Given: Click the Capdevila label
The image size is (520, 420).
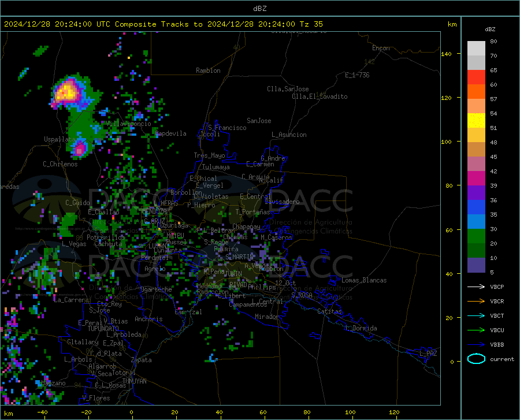Looking at the screenshot, I should tap(171, 133).
